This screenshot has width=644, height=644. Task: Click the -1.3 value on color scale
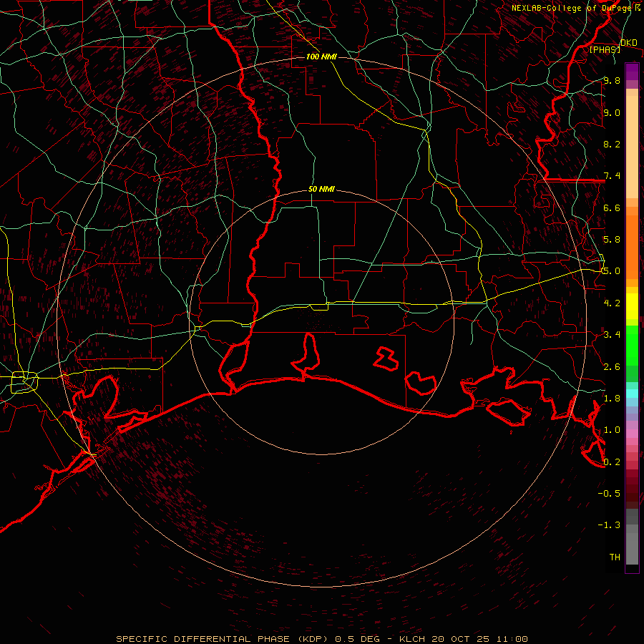pos(609,525)
